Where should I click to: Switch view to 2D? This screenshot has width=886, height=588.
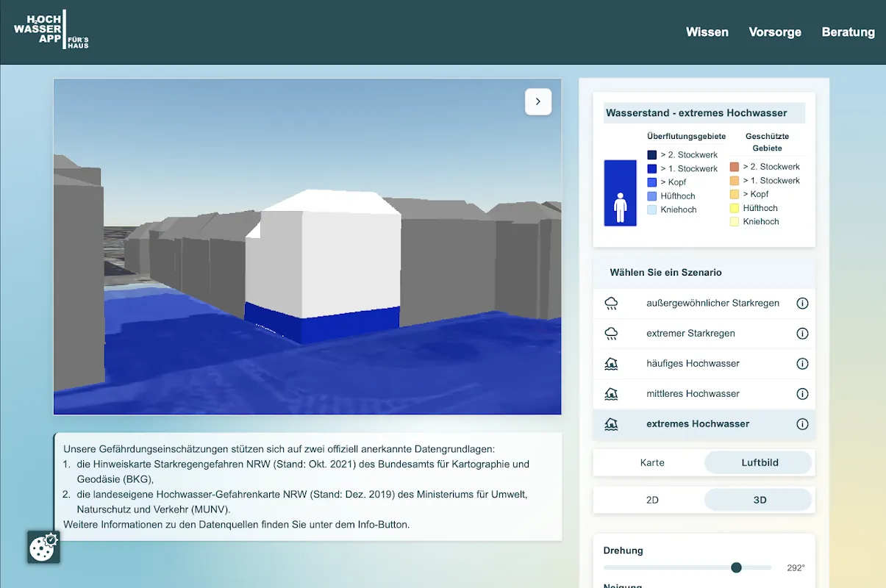[x=652, y=500]
